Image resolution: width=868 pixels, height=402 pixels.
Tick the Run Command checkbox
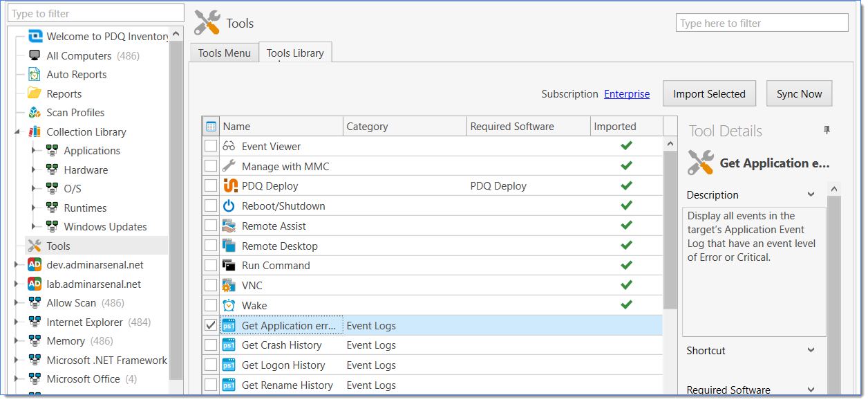point(211,266)
